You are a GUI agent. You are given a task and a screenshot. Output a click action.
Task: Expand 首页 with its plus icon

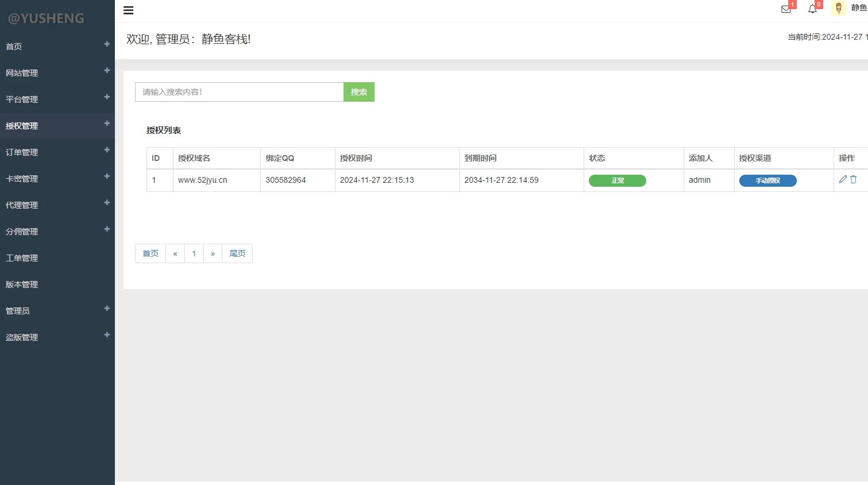107,44
